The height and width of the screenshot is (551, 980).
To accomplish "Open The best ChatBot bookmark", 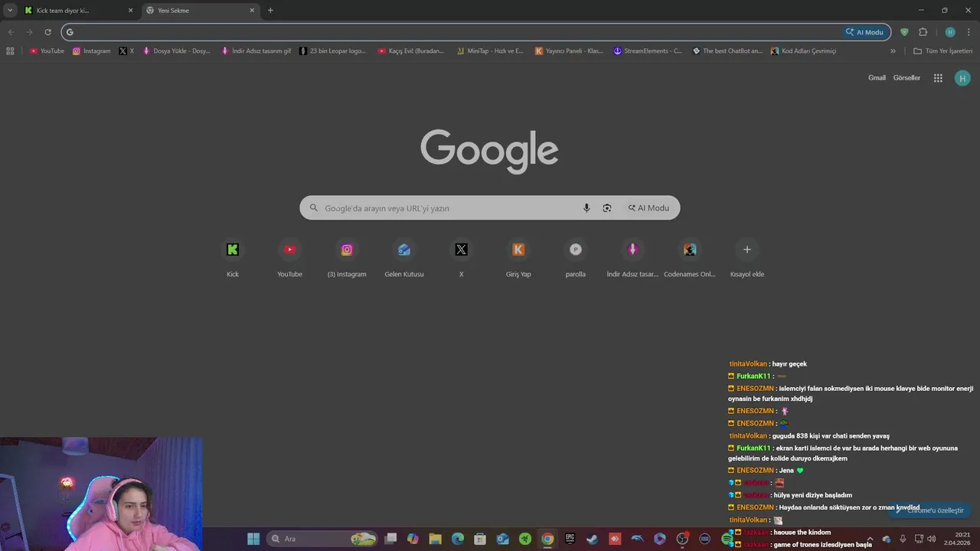I will [x=727, y=51].
